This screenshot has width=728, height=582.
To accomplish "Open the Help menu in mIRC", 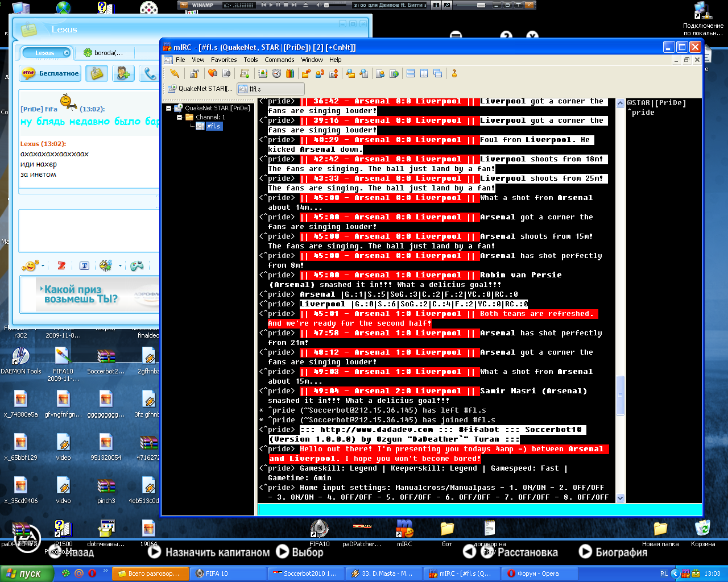I will [336, 60].
